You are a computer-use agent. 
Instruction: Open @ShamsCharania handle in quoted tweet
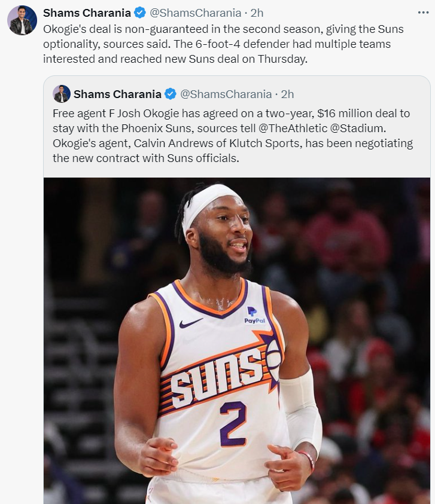point(226,94)
